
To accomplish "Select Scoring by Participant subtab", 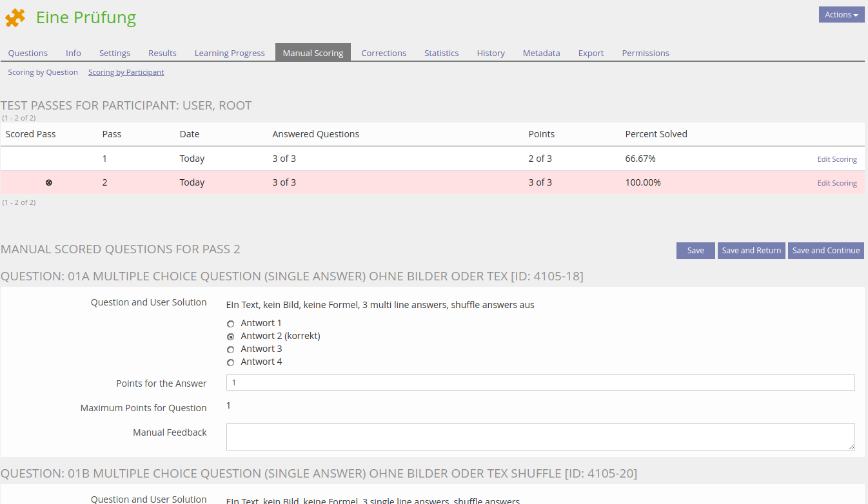I will pos(126,72).
